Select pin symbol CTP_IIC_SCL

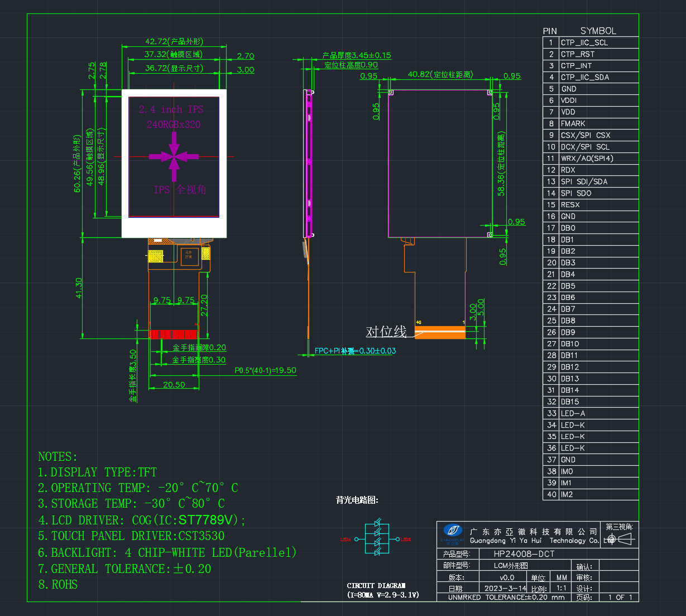pos(584,42)
